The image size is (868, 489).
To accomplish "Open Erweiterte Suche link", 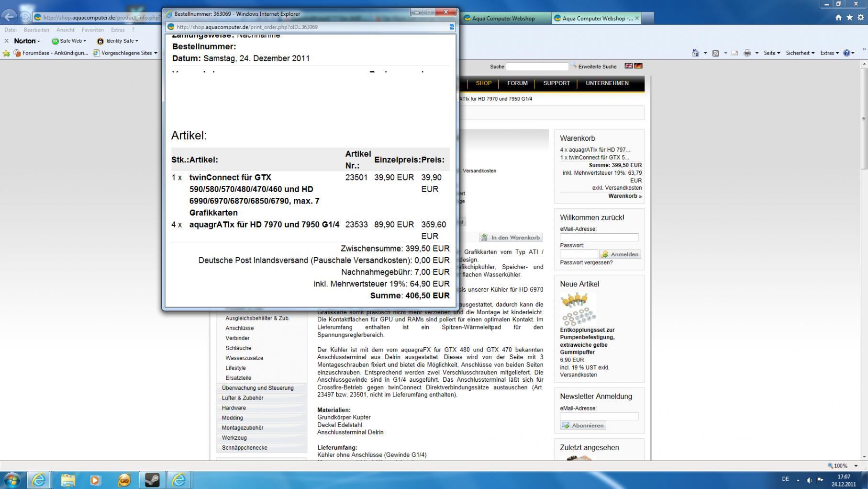I will 597,67.
